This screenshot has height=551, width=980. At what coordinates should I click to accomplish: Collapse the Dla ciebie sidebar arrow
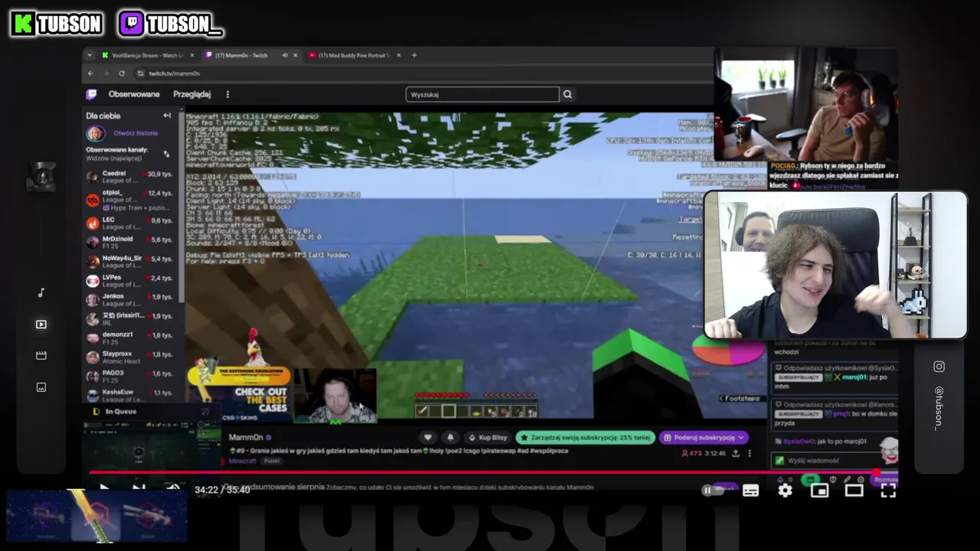[167, 116]
